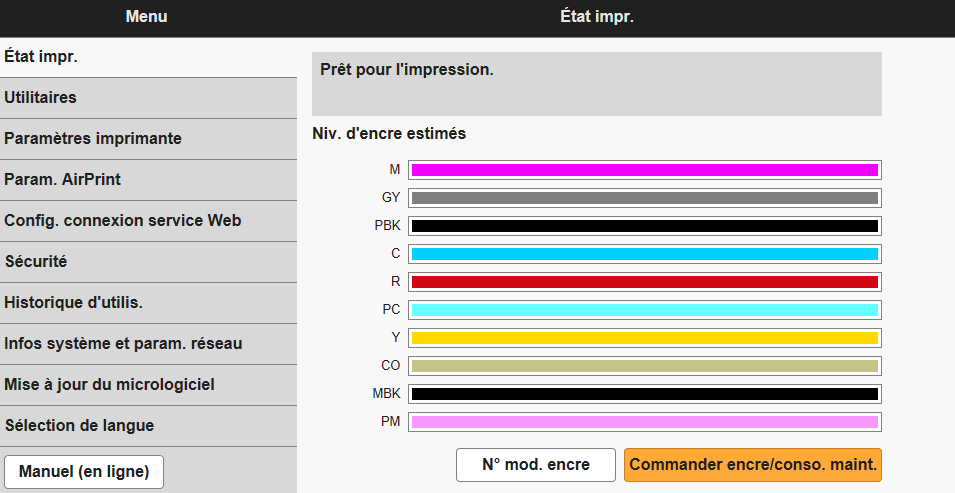Click the gray GY ink level bar
This screenshot has height=493, width=955.
click(x=644, y=198)
